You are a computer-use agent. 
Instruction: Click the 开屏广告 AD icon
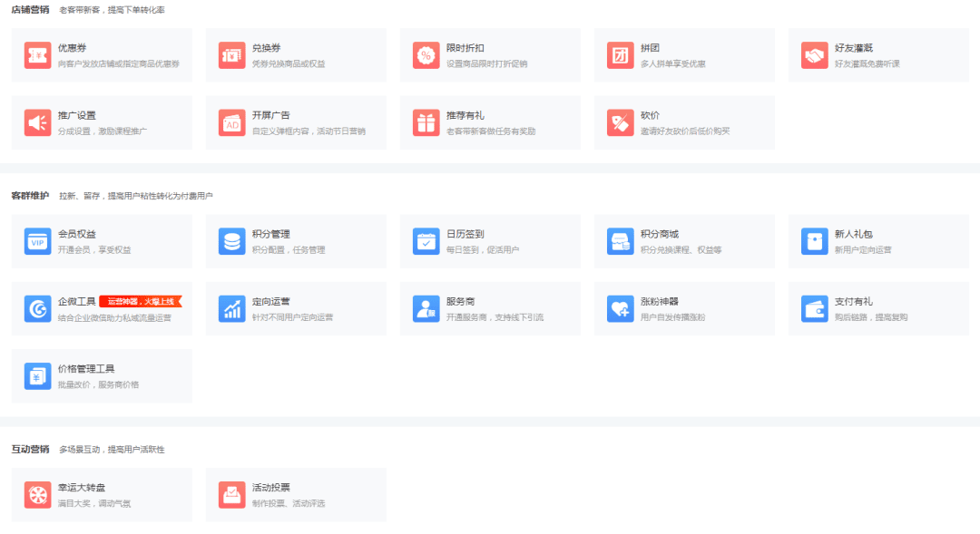pyautogui.click(x=232, y=122)
